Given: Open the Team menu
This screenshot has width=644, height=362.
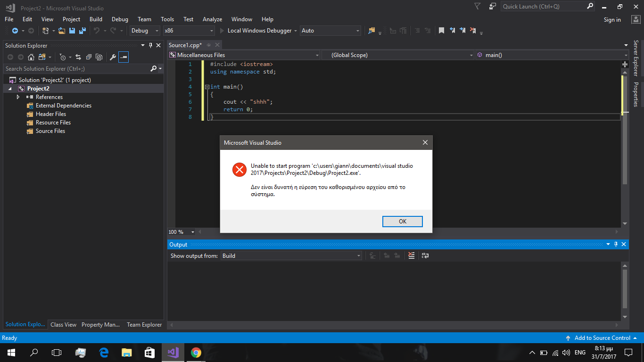Looking at the screenshot, I should coord(144,19).
